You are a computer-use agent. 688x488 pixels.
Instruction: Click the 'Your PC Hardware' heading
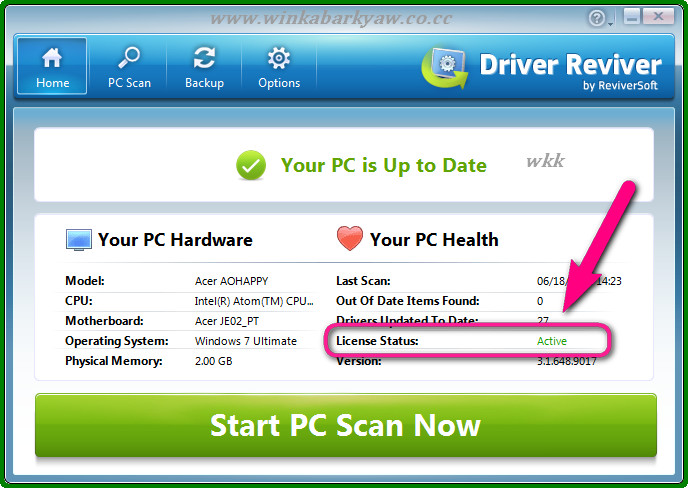175,240
